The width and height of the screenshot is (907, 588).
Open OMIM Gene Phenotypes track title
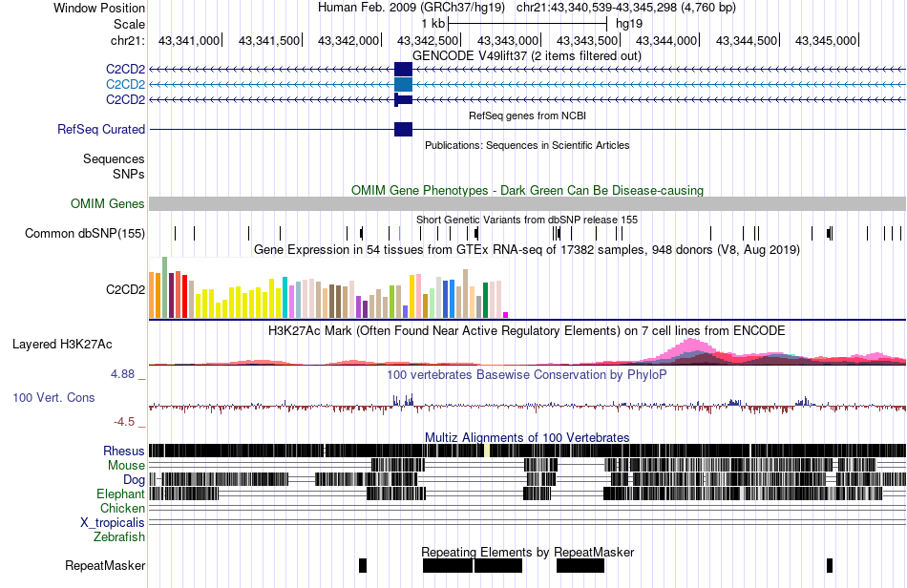click(527, 191)
